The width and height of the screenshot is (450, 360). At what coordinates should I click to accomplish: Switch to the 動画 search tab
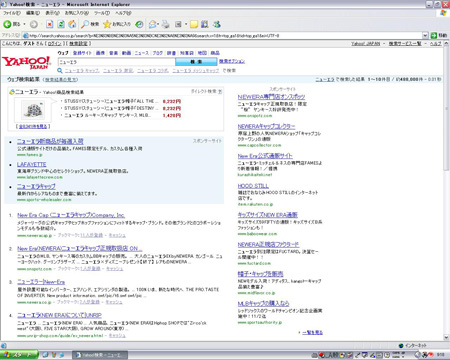coord(126,53)
